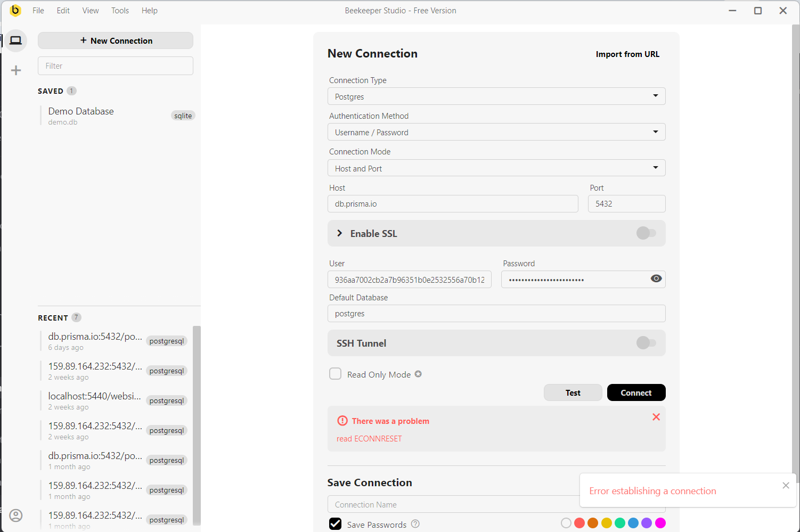Click the Port input field
Screen dimensions: 800x532
point(627,204)
